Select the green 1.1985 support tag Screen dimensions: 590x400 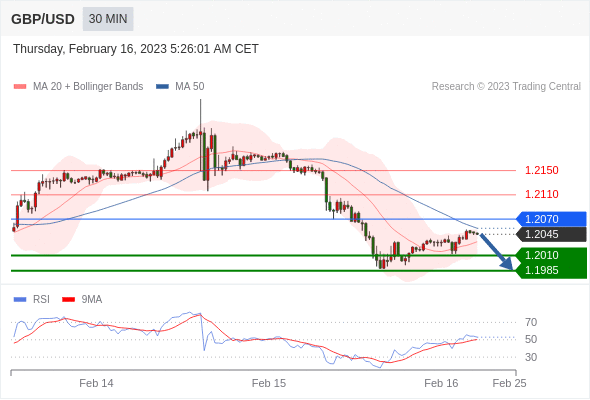551,270
